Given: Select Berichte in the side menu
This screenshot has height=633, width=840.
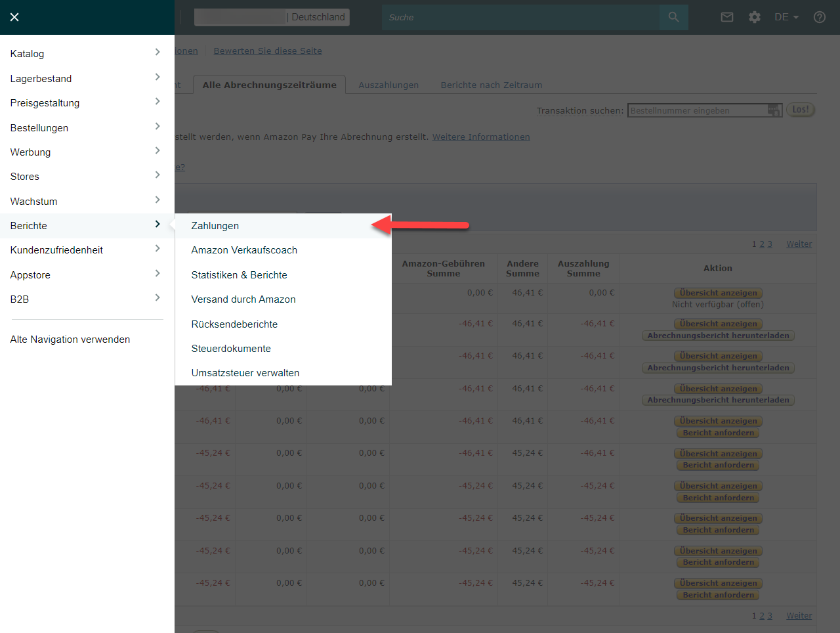Looking at the screenshot, I should 87,225.
